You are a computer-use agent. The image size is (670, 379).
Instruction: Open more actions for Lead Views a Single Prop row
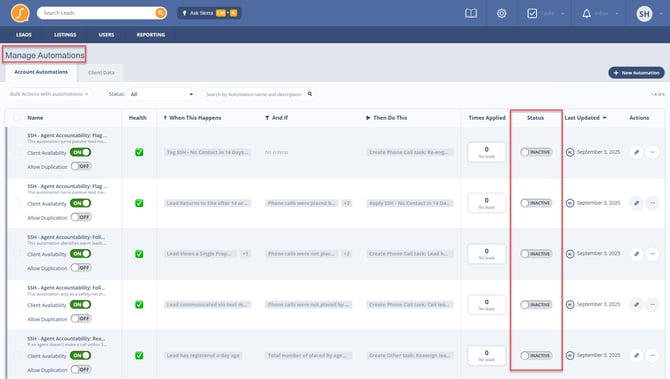(x=652, y=254)
